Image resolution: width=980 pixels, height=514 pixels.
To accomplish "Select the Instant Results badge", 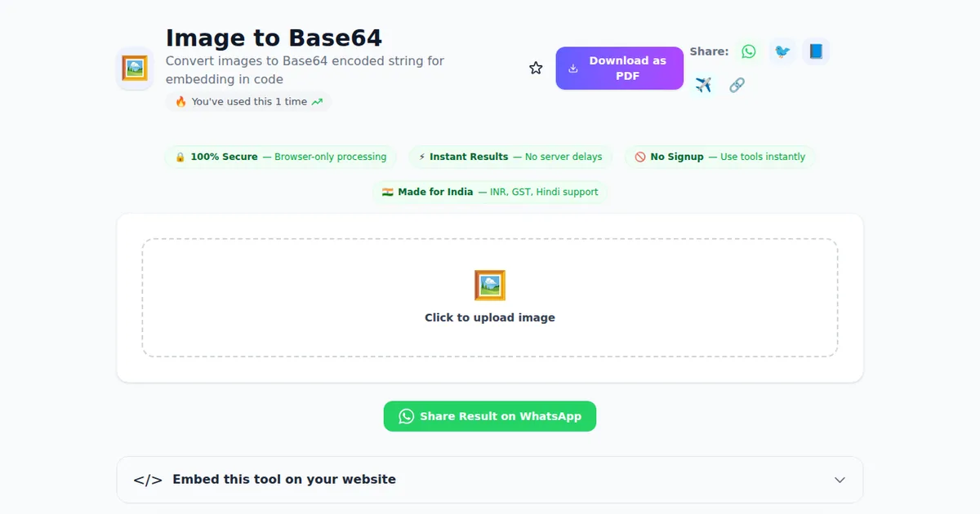I will [x=510, y=157].
